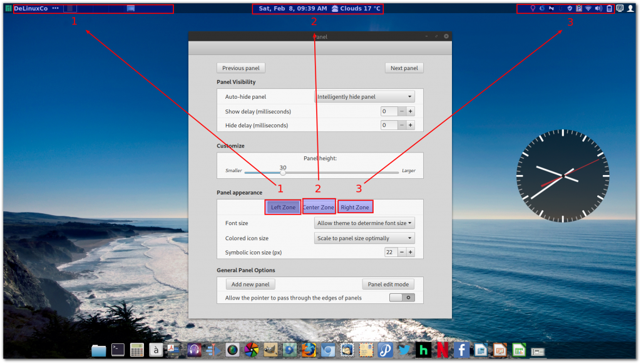Launch the Twitter app in the dock
The height and width of the screenshot is (364, 641).
click(x=404, y=350)
